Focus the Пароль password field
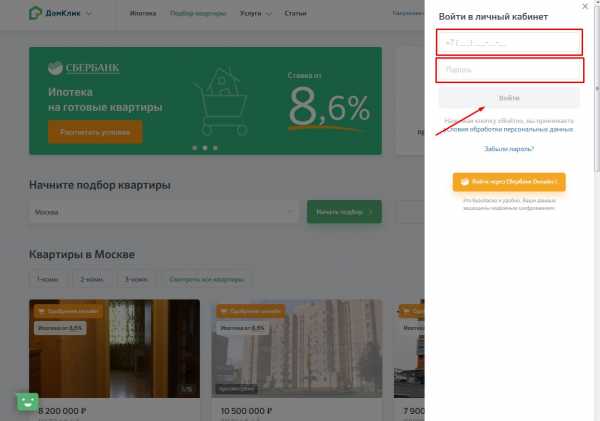Screen dimensions: 600x421 [x=509, y=70]
